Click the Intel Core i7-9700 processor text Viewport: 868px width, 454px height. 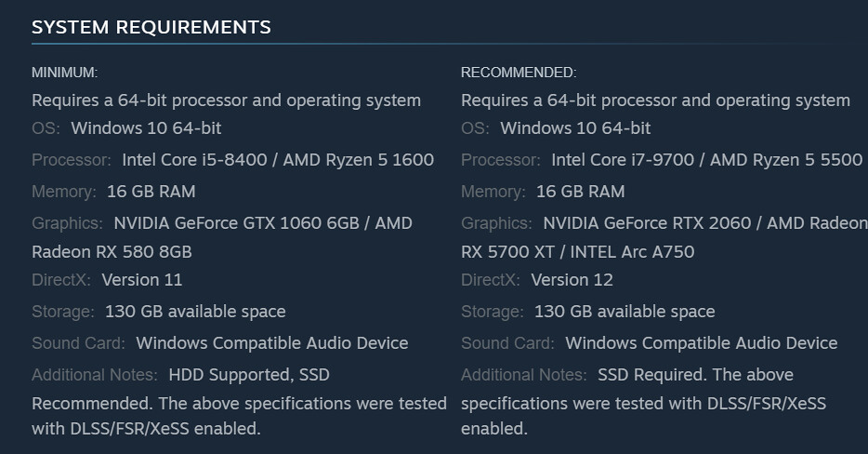623,160
